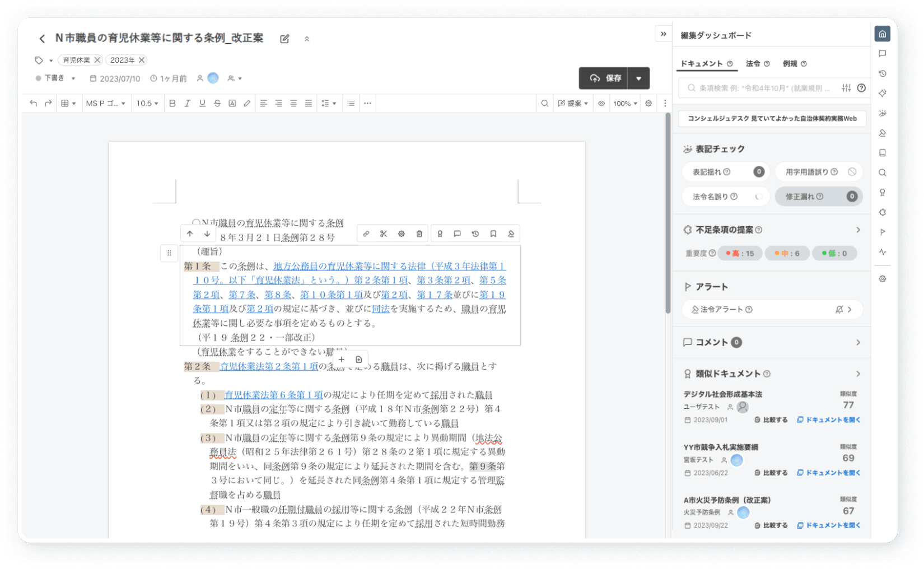Delete the block using the trash icon
This screenshot has height=569, width=924.
[x=419, y=234]
